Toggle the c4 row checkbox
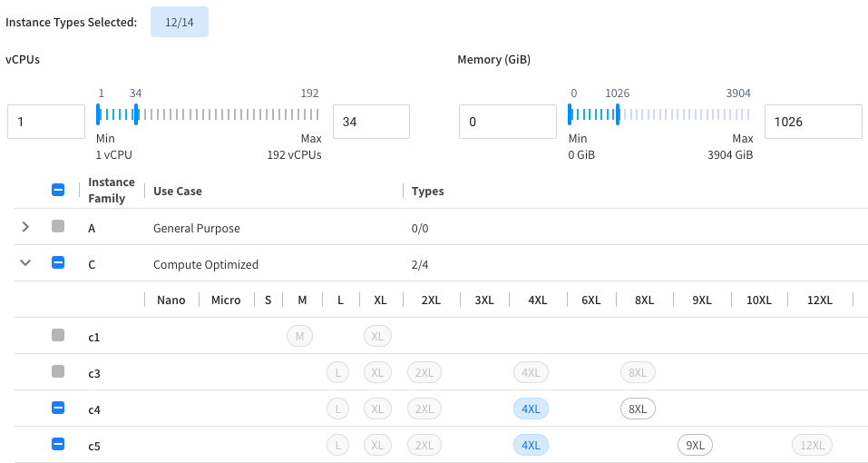868x463 pixels. click(58, 409)
